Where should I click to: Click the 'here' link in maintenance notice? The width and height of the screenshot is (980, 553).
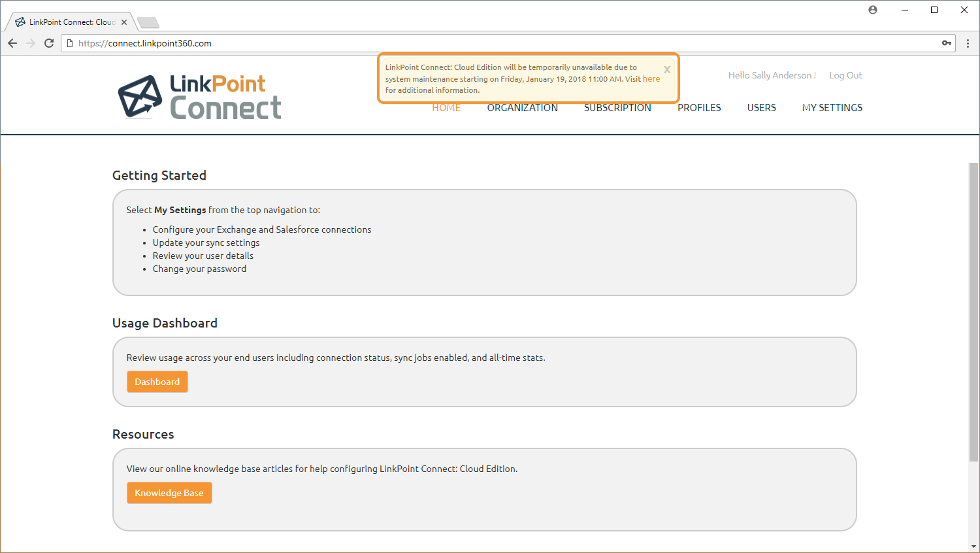pos(651,79)
